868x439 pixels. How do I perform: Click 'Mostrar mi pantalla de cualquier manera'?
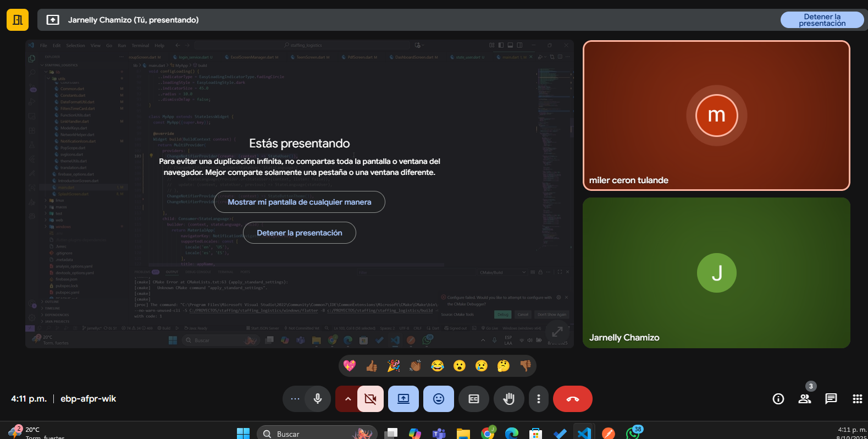point(300,202)
